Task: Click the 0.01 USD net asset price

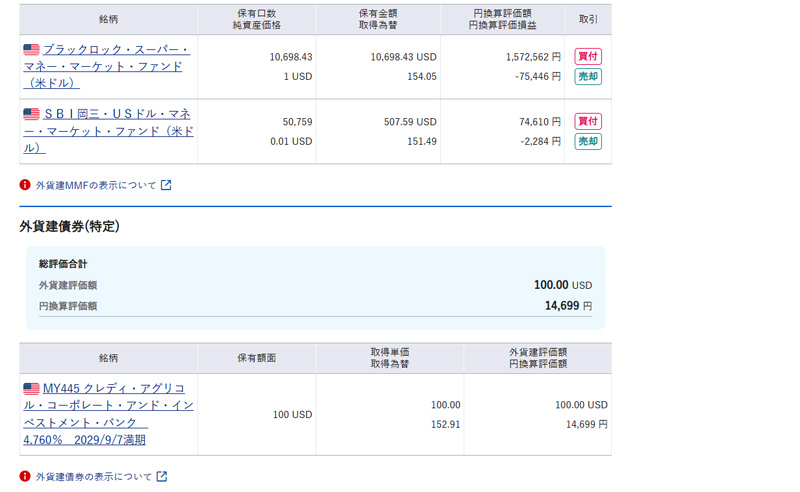Action: 291,141
